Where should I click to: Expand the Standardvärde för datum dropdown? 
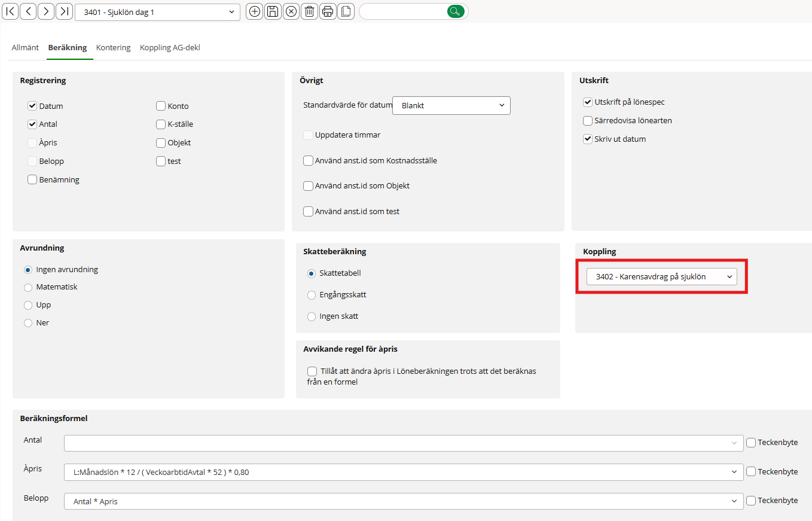(x=451, y=105)
